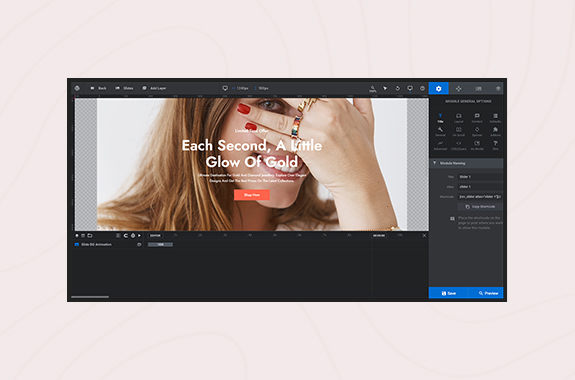Select the Defaults options icon

495,118
